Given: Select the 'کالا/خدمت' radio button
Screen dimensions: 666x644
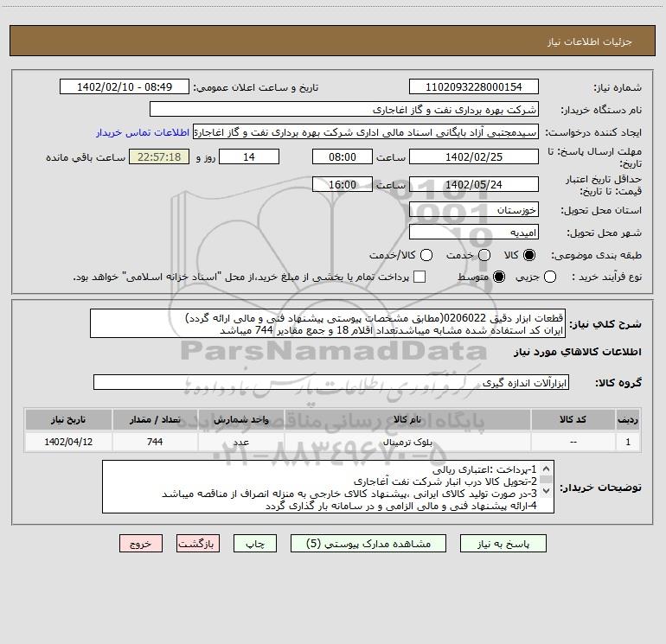Looking at the screenshot, I should tap(426, 255).
